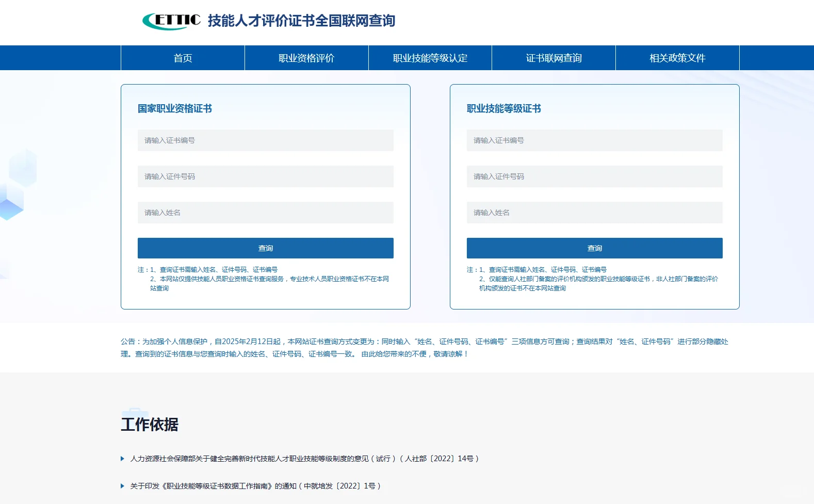Open the 人社部〔2022〕14号 policy document link

[x=304, y=459]
